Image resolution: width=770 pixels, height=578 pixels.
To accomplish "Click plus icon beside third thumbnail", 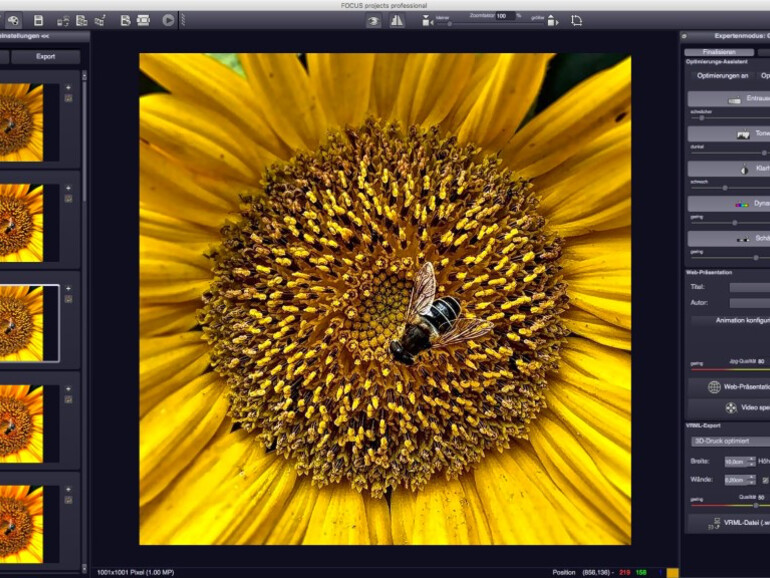I will click(x=68, y=288).
